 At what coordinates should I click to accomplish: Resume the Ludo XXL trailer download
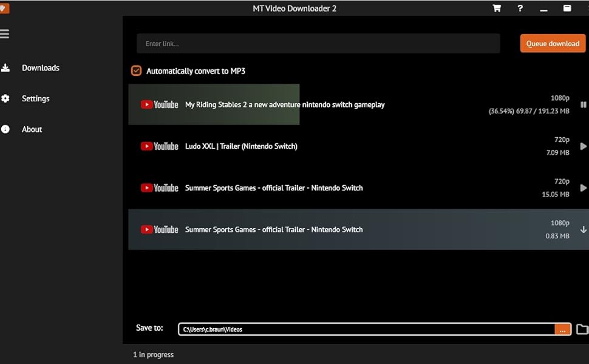583,146
